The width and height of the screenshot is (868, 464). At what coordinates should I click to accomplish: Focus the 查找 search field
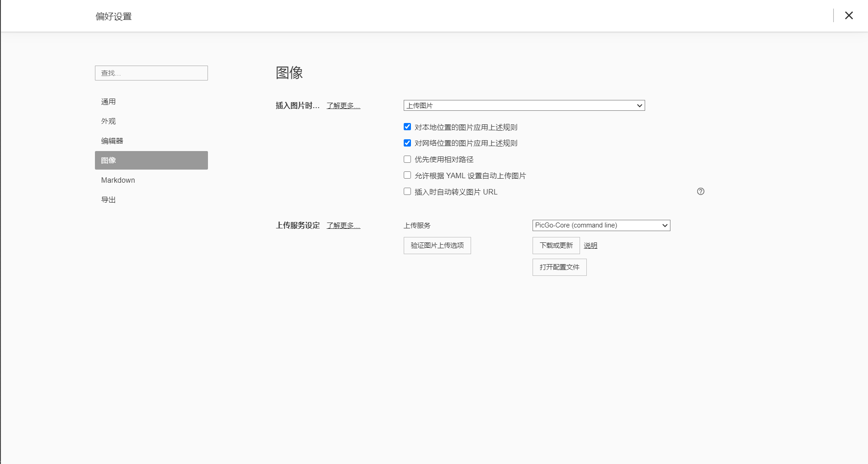click(x=151, y=73)
